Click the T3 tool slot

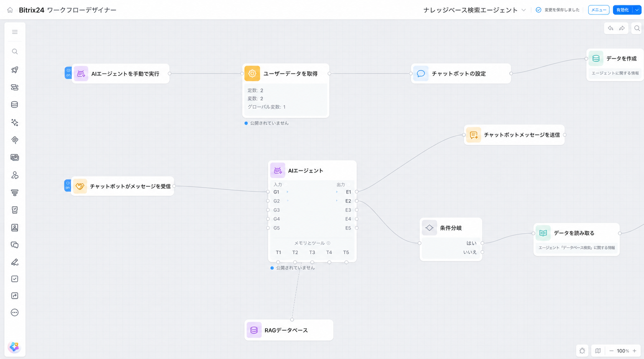tap(312, 252)
